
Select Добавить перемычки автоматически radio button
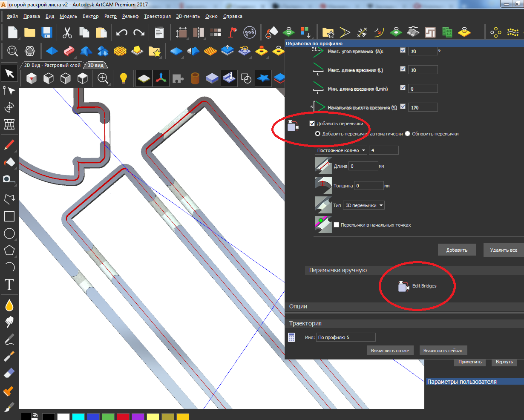[317, 134]
